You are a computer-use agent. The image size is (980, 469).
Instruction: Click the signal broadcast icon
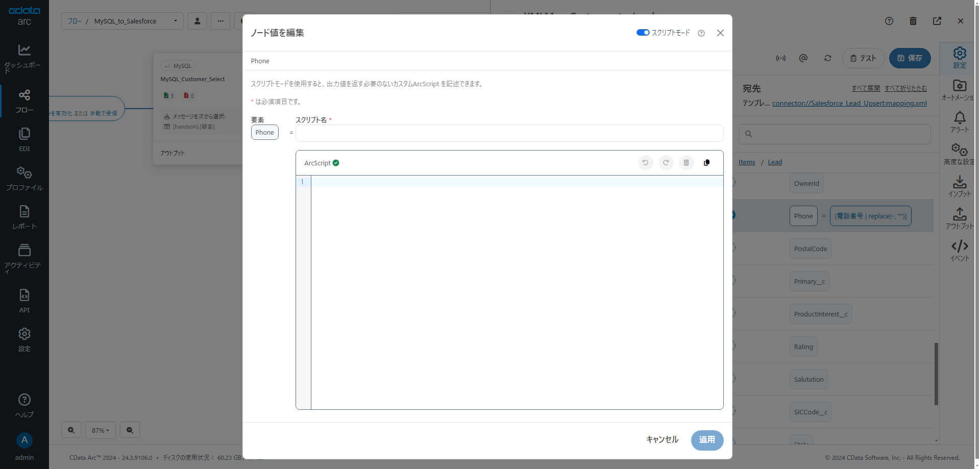click(x=781, y=58)
